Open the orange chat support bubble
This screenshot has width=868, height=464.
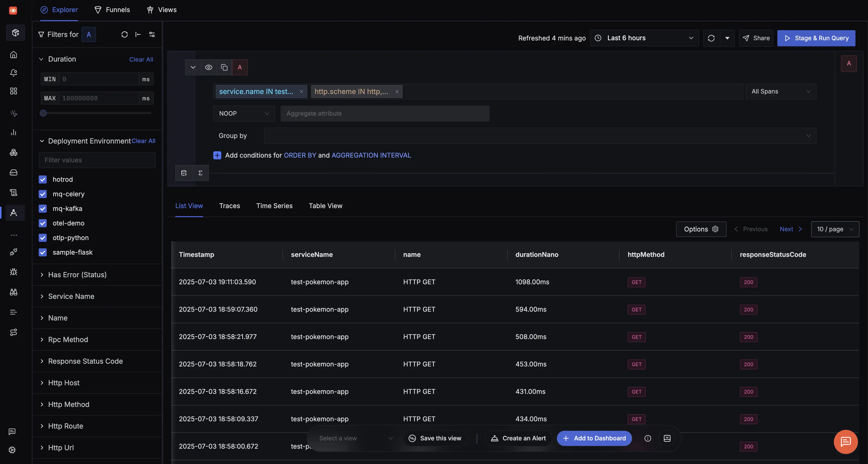coord(845,442)
